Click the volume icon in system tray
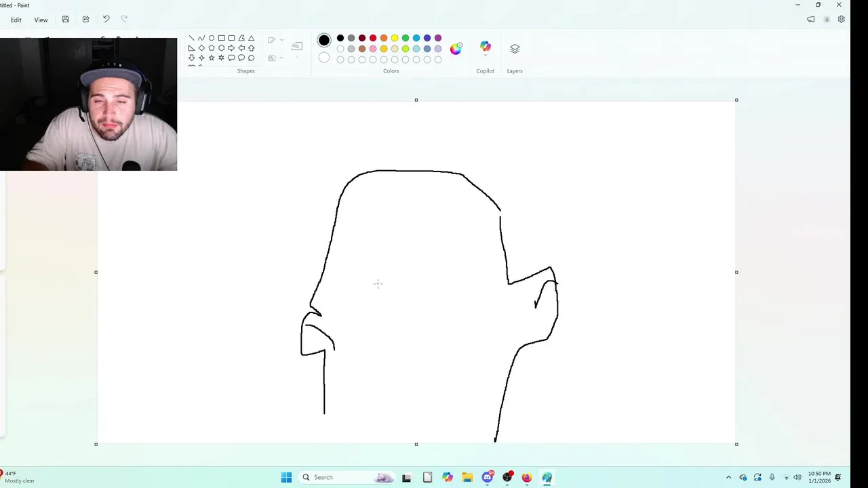868x488 pixels. [x=797, y=477]
